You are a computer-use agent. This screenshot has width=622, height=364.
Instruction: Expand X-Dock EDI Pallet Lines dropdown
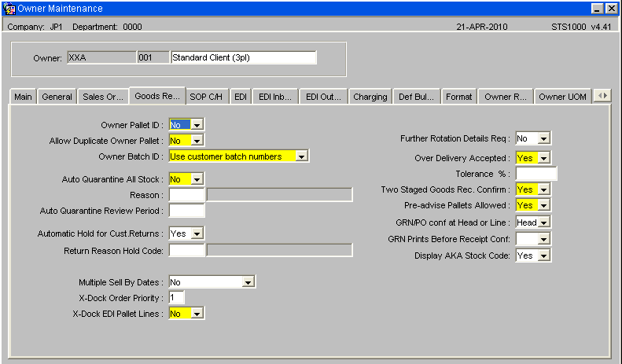coord(197,313)
